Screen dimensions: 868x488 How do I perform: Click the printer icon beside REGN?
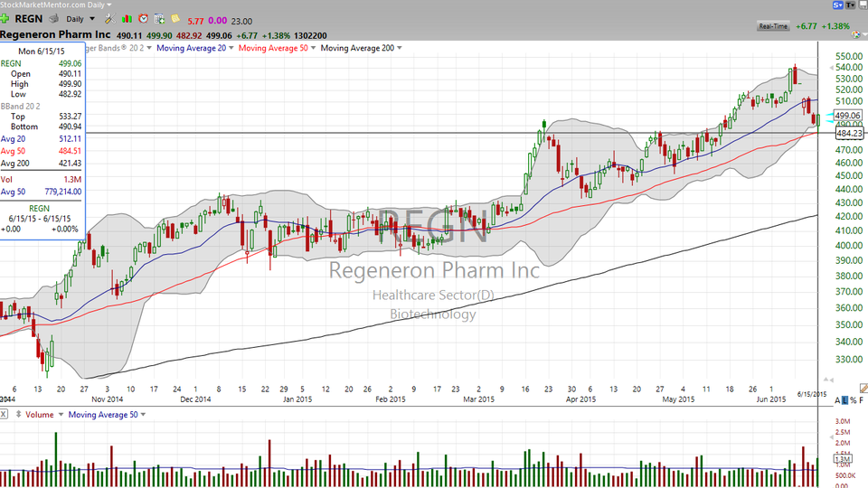pyautogui.click(x=53, y=19)
